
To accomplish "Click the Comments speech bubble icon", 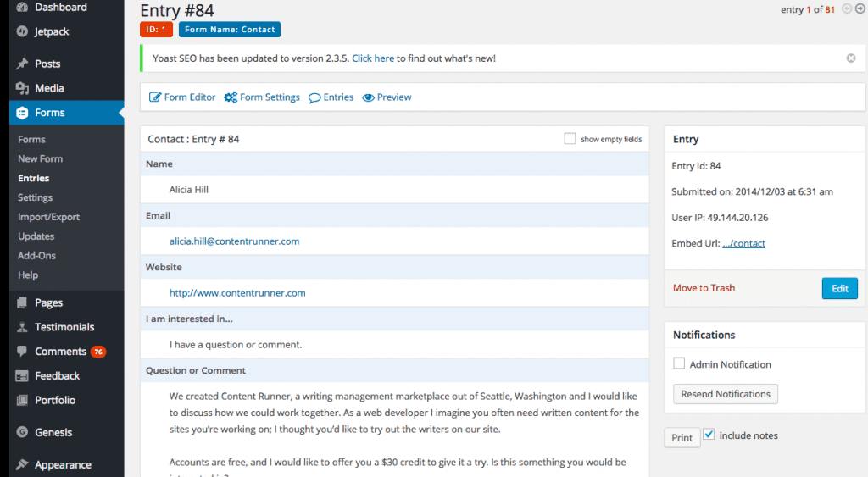I will tap(22, 351).
